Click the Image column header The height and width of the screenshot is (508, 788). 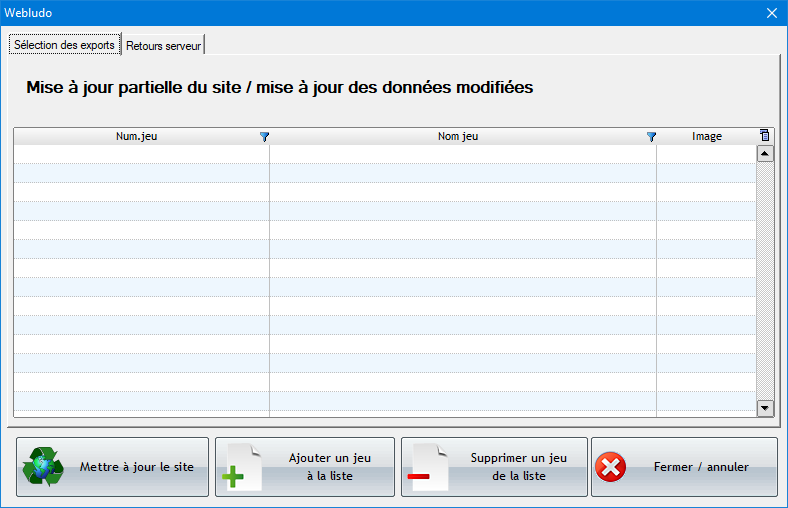(707, 136)
